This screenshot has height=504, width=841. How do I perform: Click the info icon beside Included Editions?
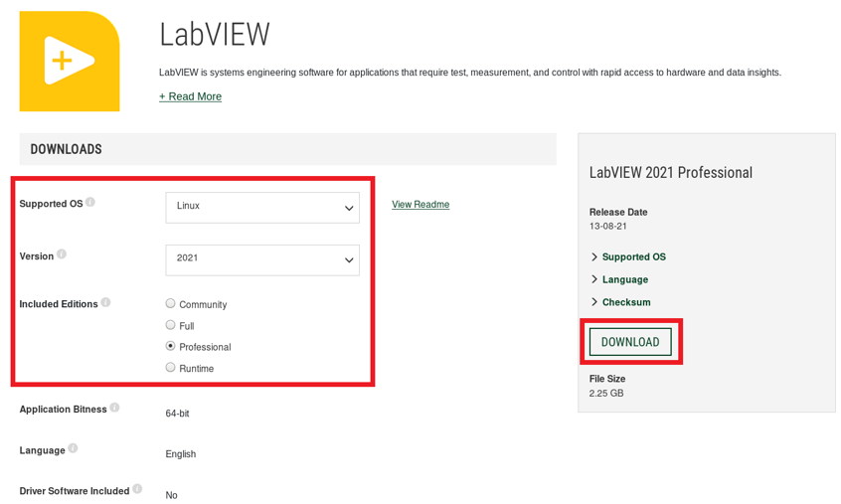(x=105, y=302)
